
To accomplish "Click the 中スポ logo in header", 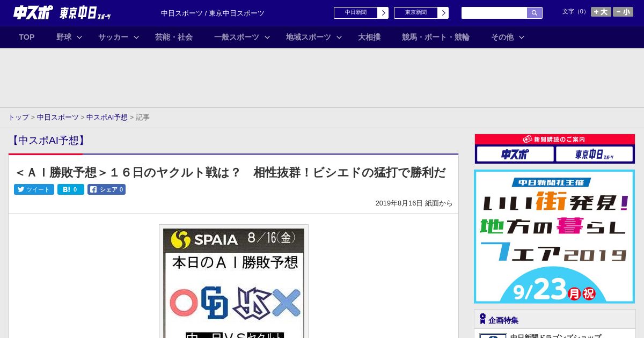I will click(33, 12).
